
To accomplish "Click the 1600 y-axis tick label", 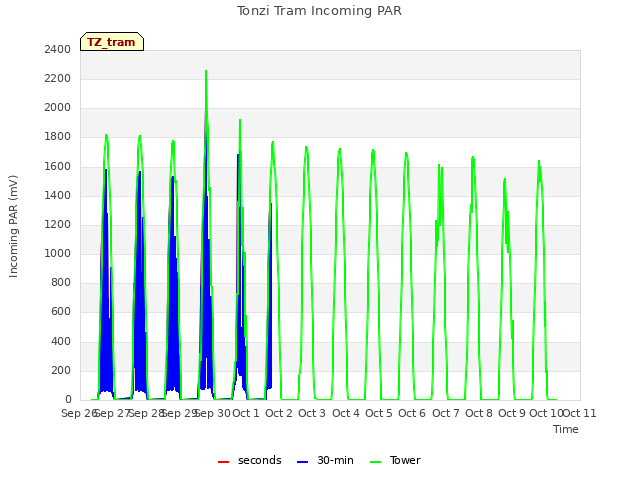I will click(x=58, y=166).
